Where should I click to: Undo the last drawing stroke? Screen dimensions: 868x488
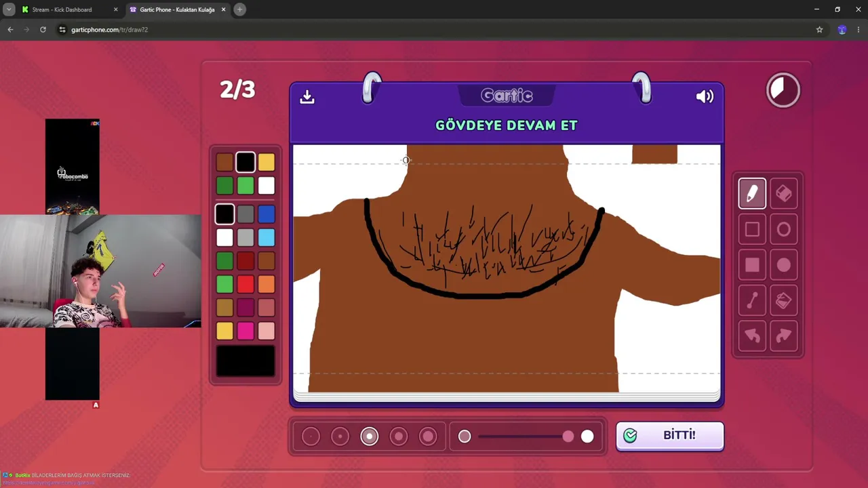[x=752, y=336]
